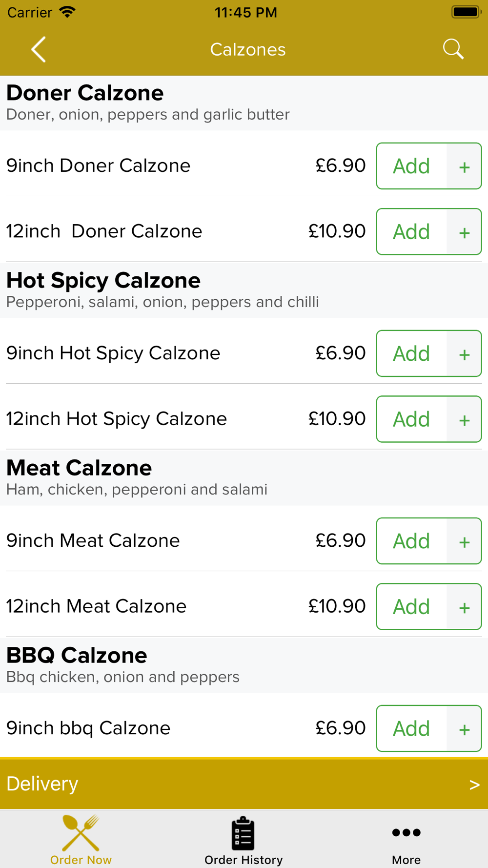Open the search magnifier icon
The width and height of the screenshot is (488, 868).
coord(453,49)
